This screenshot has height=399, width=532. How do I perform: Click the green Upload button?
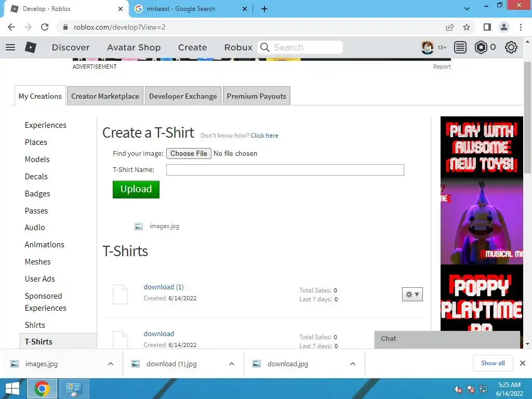pos(136,189)
